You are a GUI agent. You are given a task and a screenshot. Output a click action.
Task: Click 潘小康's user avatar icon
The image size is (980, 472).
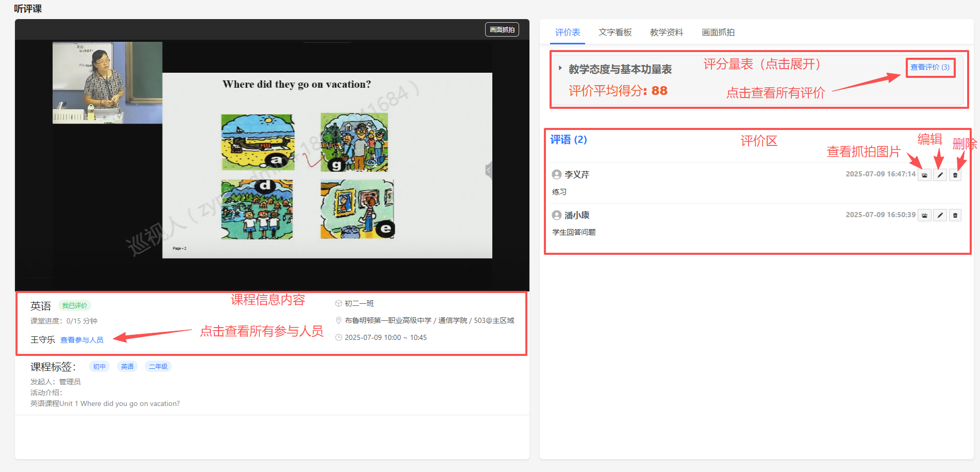click(557, 215)
